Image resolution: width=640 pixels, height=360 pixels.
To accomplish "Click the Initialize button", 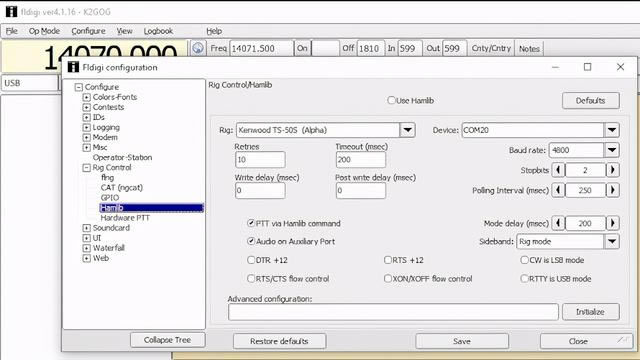I will coord(590,312).
